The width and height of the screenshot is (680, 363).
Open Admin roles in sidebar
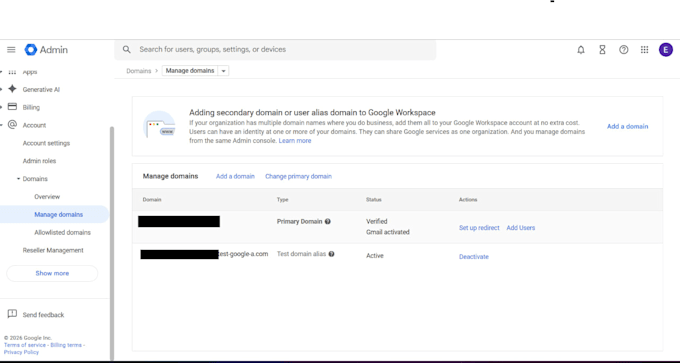tap(39, 161)
